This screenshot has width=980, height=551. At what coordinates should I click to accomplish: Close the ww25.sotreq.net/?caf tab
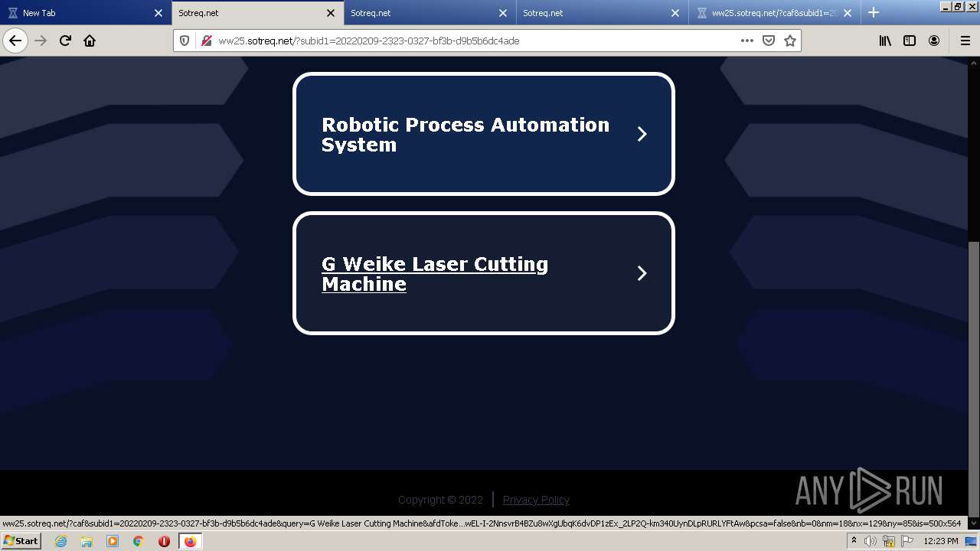pyautogui.click(x=848, y=13)
